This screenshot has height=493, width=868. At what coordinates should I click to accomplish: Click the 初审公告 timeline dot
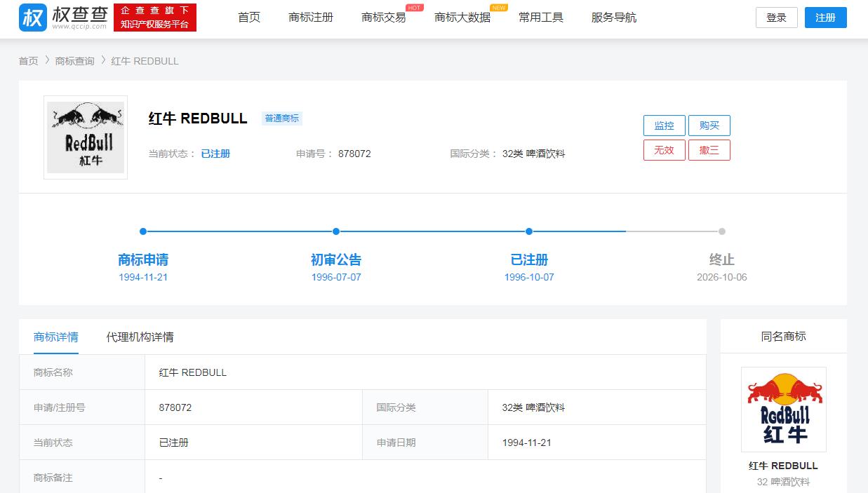point(336,231)
